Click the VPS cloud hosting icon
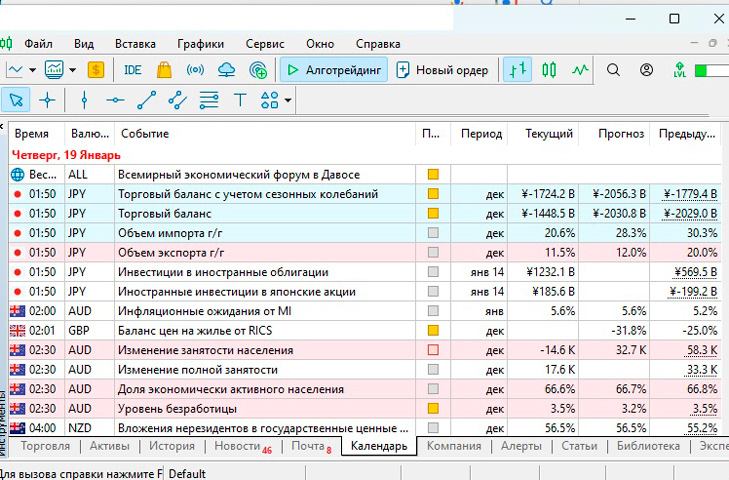 pyautogui.click(x=227, y=70)
